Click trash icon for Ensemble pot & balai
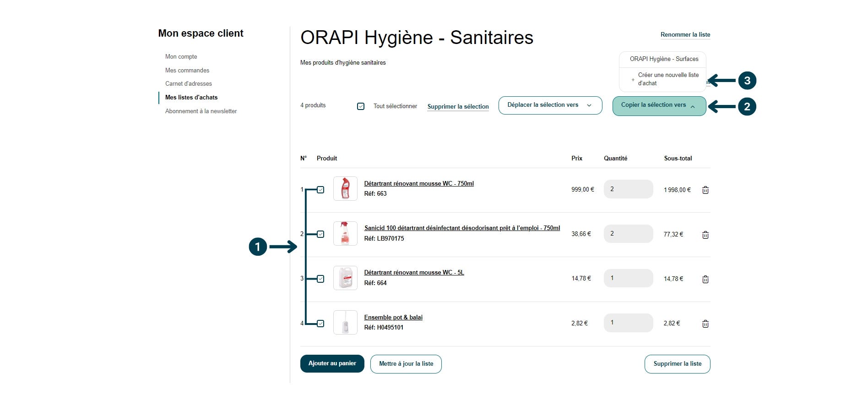868x401 pixels. coord(705,324)
